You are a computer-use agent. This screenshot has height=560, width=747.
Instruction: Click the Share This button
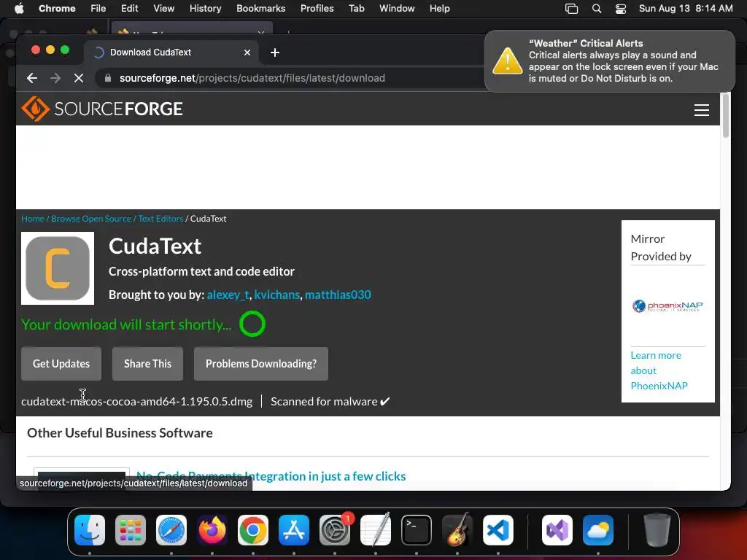tap(147, 363)
